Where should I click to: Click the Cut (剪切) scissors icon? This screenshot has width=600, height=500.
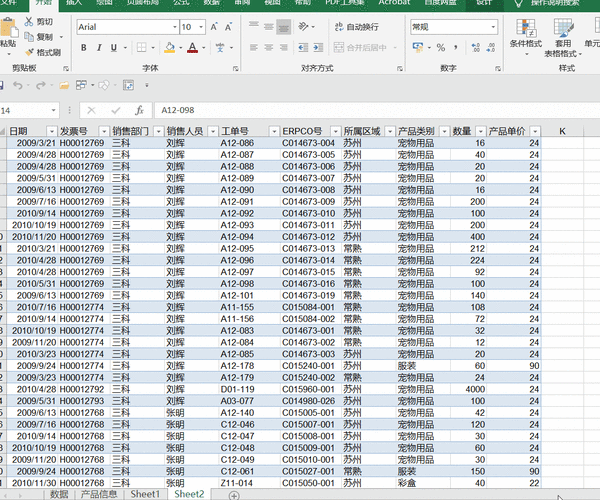click(29, 22)
